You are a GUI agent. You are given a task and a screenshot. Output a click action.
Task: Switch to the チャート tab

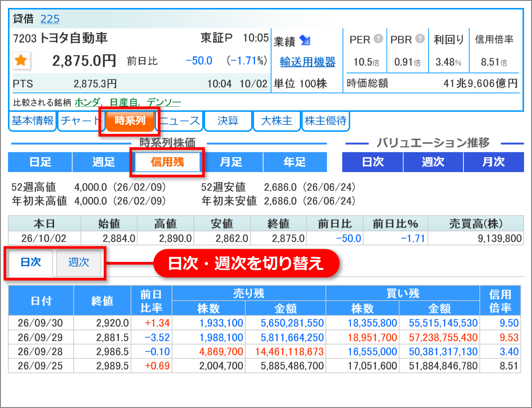(80, 121)
